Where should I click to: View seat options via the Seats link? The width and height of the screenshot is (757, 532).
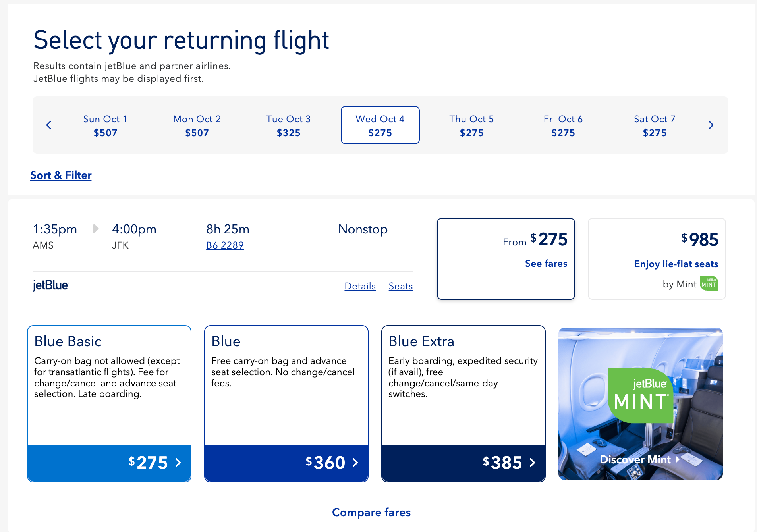(x=400, y=286)
